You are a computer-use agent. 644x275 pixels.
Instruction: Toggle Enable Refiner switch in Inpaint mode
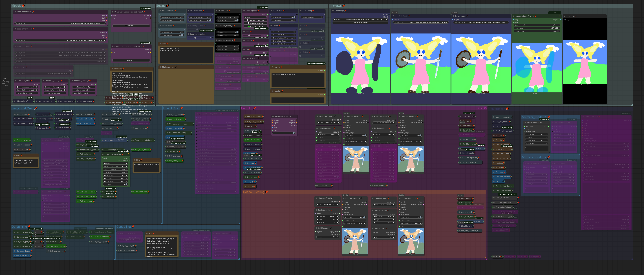pyautogui.click(x=182, y=35)
